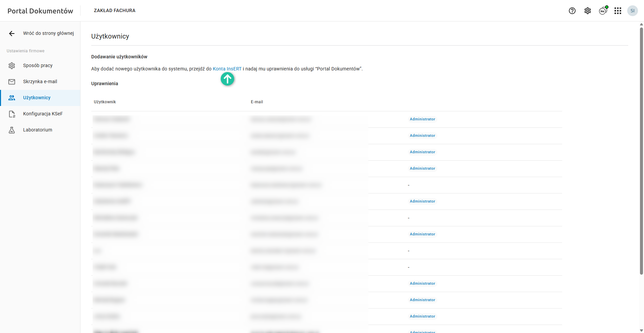Click the Sposób pracy gear icon
This screenshot has height=333, width=644.
(12, 66)
